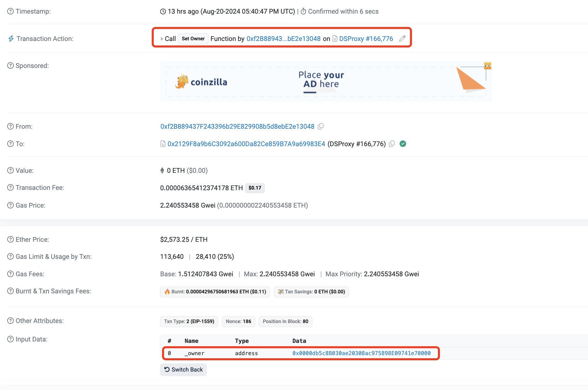Click the contract file icon before the To address
The height and width of the screenshot is (390, 588).
point(163,144)
